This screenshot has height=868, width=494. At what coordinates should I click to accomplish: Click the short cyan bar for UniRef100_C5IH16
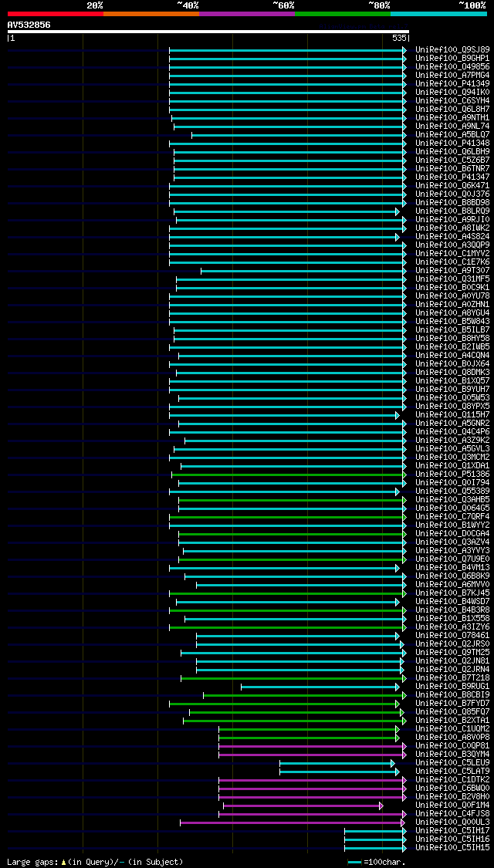(375, 839)
